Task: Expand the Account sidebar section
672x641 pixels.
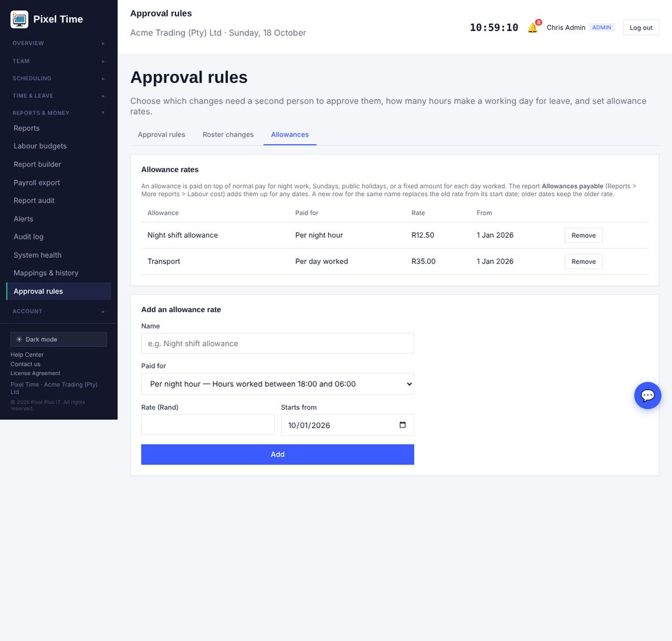Action: point(59,311)
